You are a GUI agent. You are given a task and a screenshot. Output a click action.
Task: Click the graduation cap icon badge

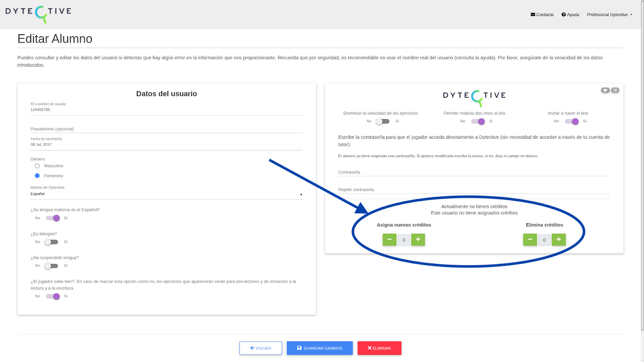click(605, 90)
